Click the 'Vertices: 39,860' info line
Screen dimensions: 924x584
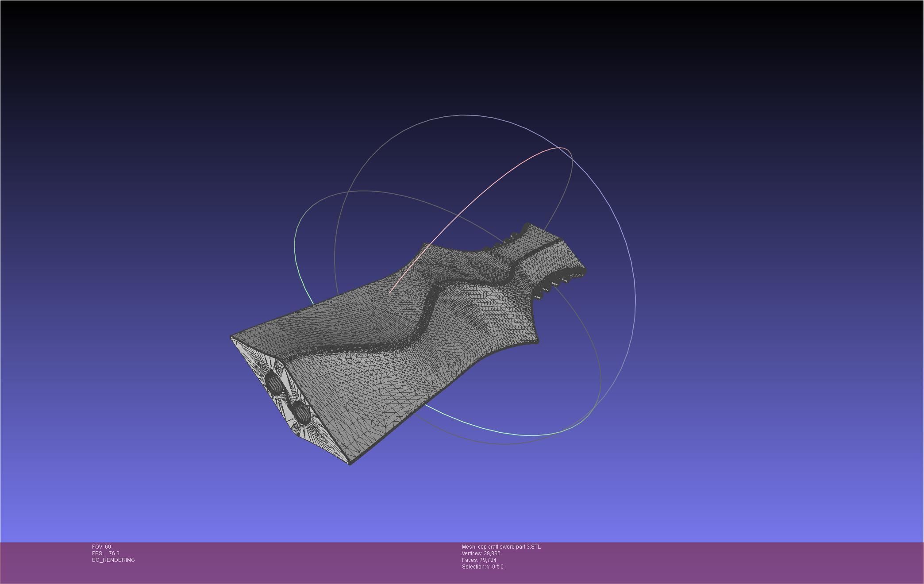coord(481,553)
